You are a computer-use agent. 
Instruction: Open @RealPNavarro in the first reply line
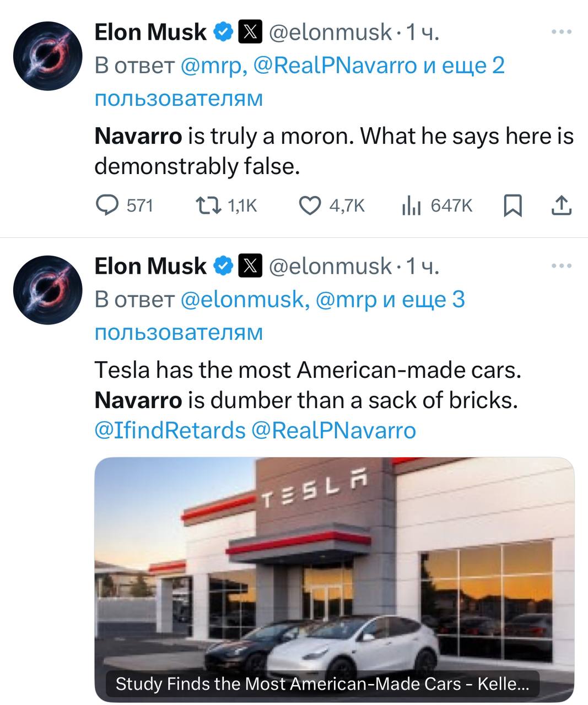tap(335, 66)
